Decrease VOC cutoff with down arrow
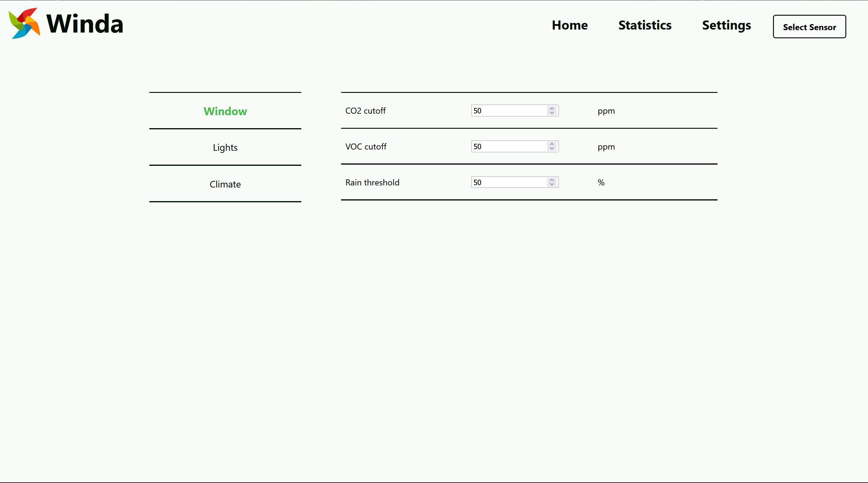The width and height of the screenshot is (868, 483). (552, 149)
